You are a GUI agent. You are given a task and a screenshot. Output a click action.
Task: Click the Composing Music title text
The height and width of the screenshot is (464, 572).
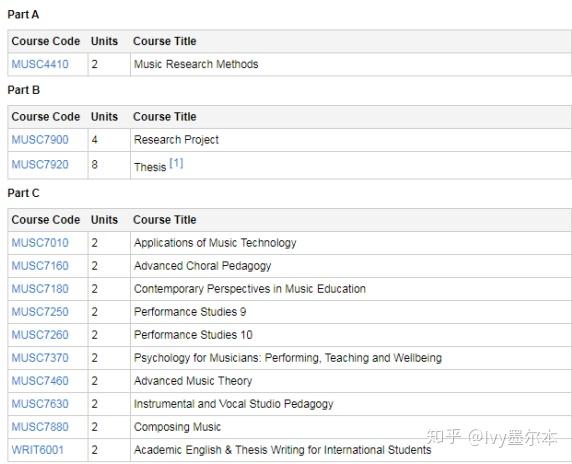(177, 427)
